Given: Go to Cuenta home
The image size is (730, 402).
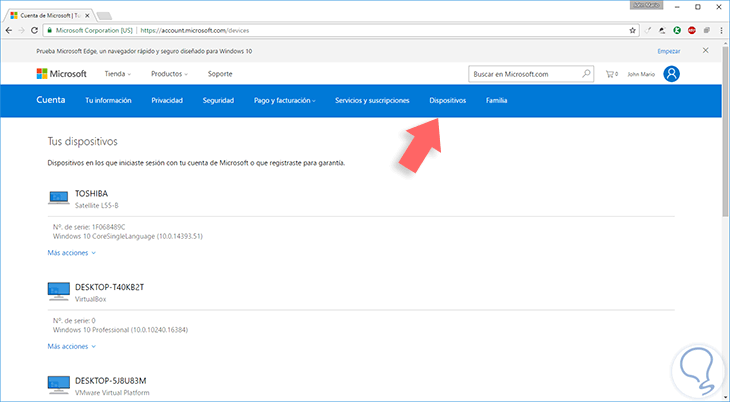Looking at the screenshot, I should pos(51,100).
